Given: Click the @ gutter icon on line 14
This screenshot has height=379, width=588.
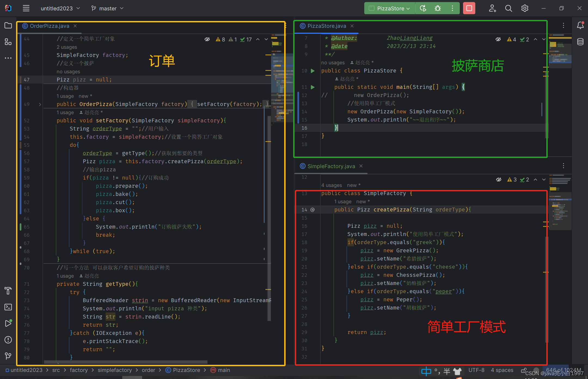Looking at the screenshot, I should (313, 210).
